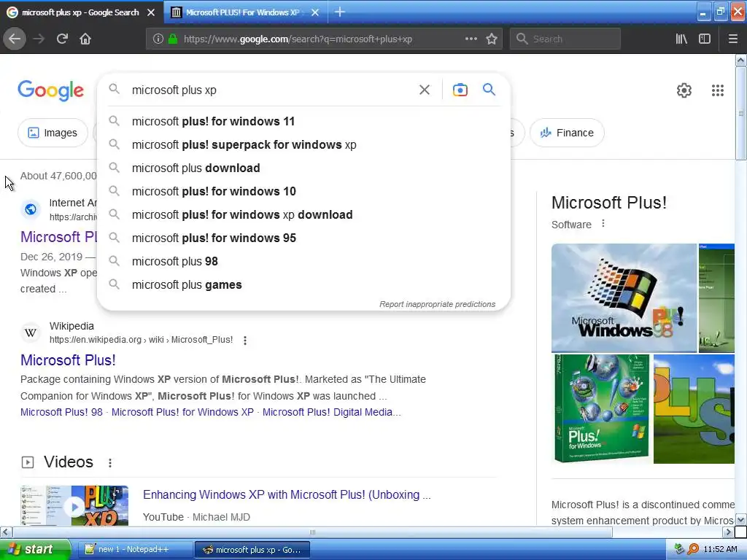Open the Windows XP Start menu

pyautogui.click(x=35, y=549)
